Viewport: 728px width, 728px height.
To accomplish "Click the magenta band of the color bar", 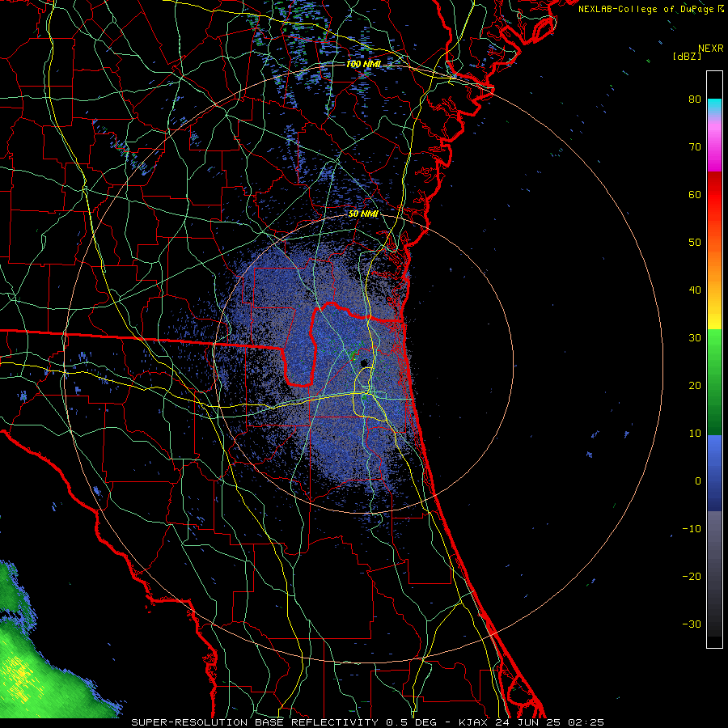I will click(x=714, y=149).
